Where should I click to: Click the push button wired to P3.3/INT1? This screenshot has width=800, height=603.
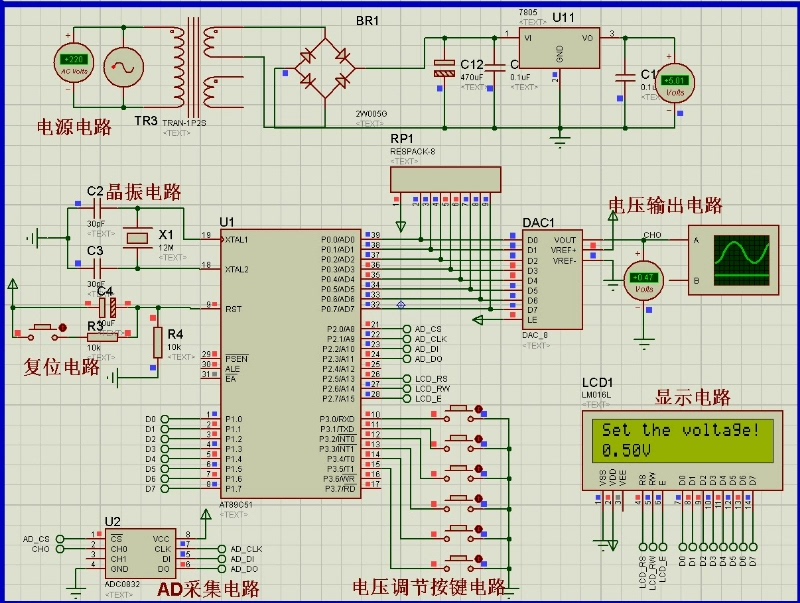[462, 502]
